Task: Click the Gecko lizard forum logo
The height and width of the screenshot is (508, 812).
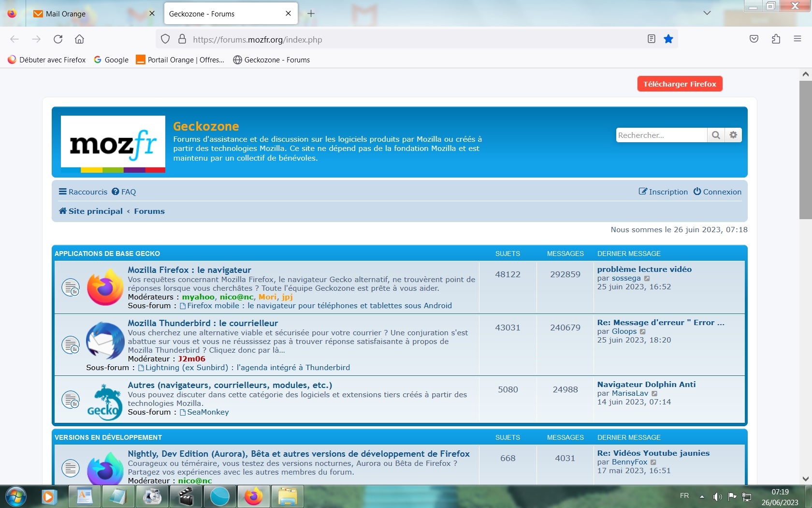Action: [x=105, y=402]
